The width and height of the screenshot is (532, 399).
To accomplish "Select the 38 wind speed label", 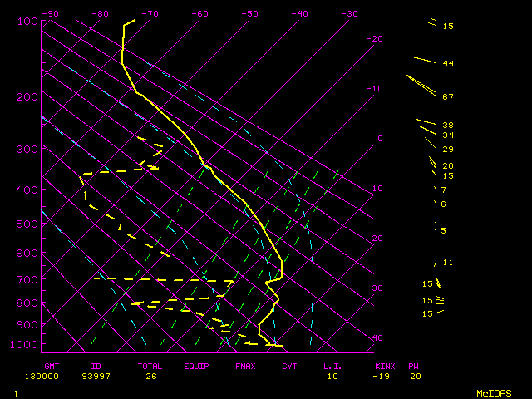I will (447, 125).
